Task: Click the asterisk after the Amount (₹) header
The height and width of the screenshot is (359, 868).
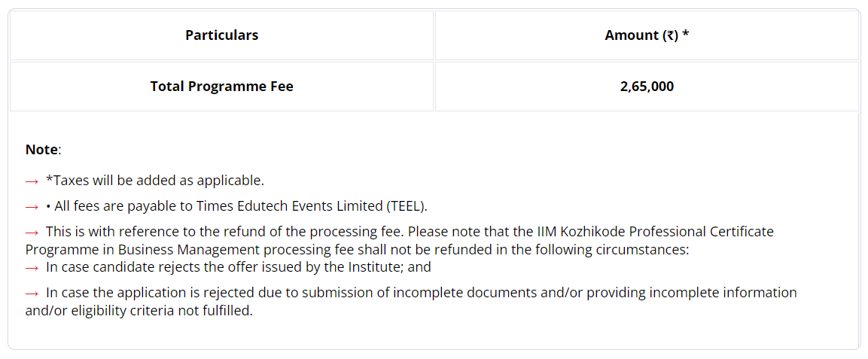Action: tap(685, 35)
